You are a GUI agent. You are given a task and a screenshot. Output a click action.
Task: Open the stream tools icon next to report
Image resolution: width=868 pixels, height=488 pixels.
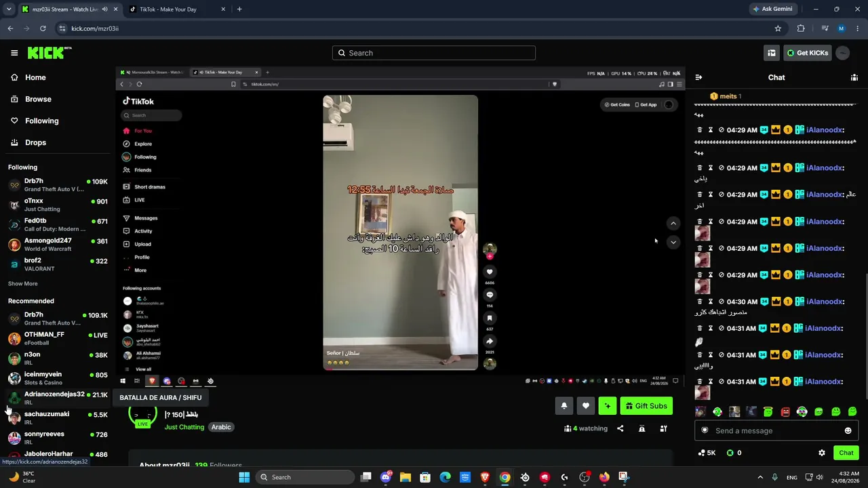tap(663, 428)
